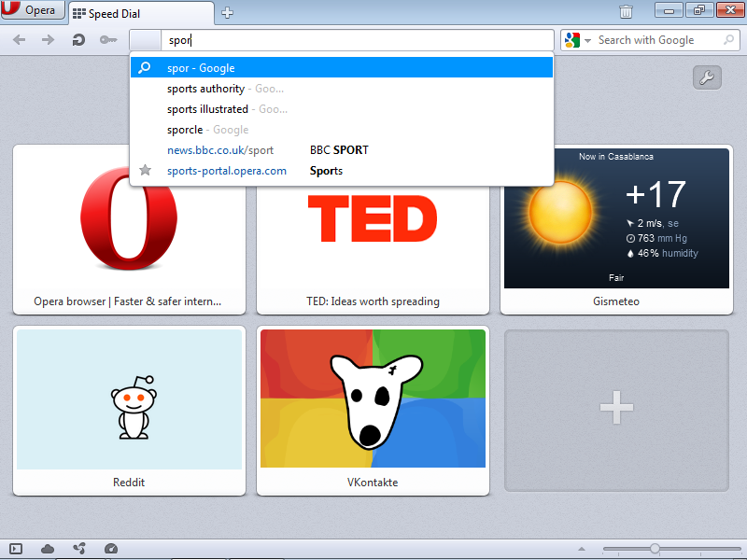Image resolution: width=747 pixels, height=560 pixels.
Task: Toggle the Opera Turbo speedometer icon
Action: (x=110, y=549)
